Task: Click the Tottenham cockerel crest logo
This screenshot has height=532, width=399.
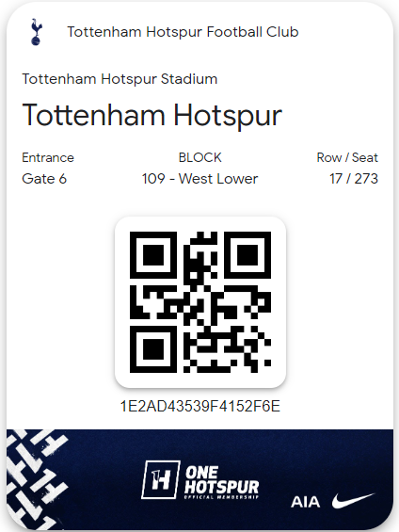Action: (x=36, y=32)
